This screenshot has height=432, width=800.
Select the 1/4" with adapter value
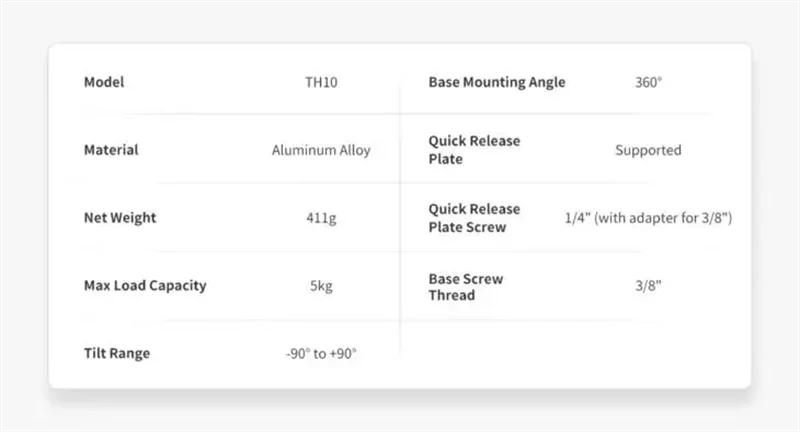coord(648,217)
